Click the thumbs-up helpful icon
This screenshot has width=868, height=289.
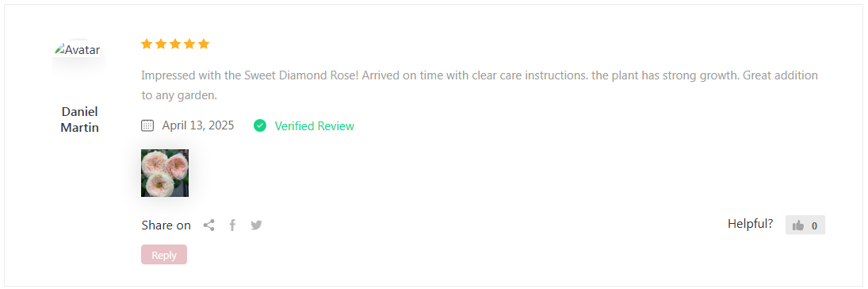click(797, 225)
